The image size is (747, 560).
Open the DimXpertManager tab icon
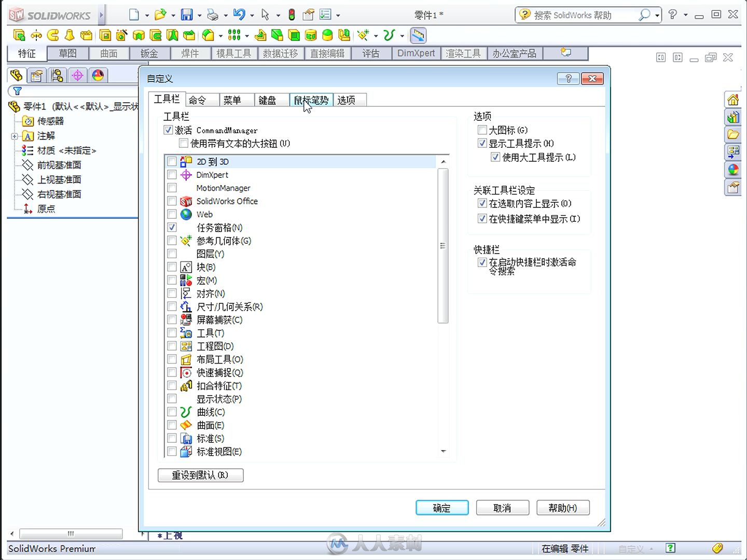pyautogui.click(x=77, y=76)
